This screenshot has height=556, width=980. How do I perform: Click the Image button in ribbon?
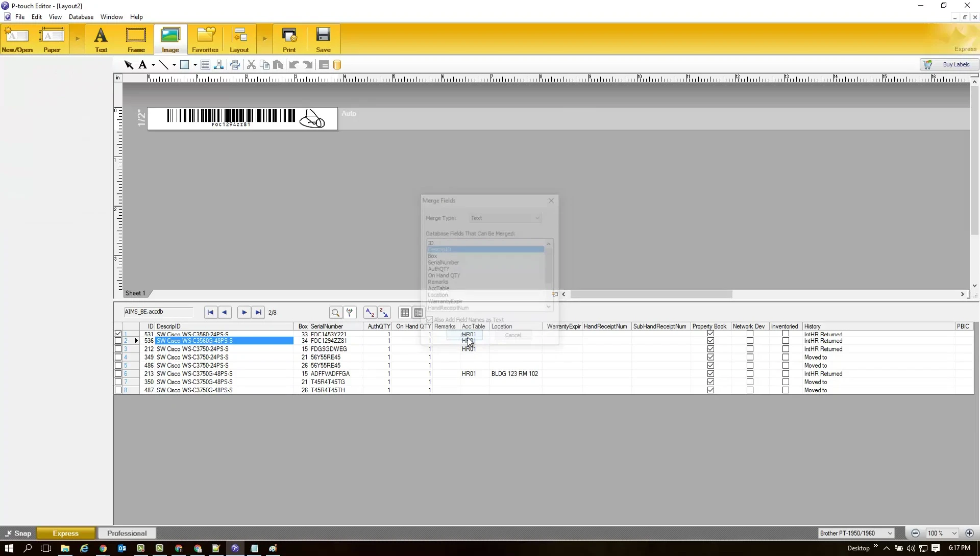click(170, 39)
